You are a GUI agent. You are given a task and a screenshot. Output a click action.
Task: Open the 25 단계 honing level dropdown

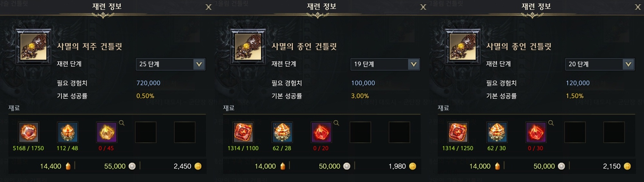[171, 64]
